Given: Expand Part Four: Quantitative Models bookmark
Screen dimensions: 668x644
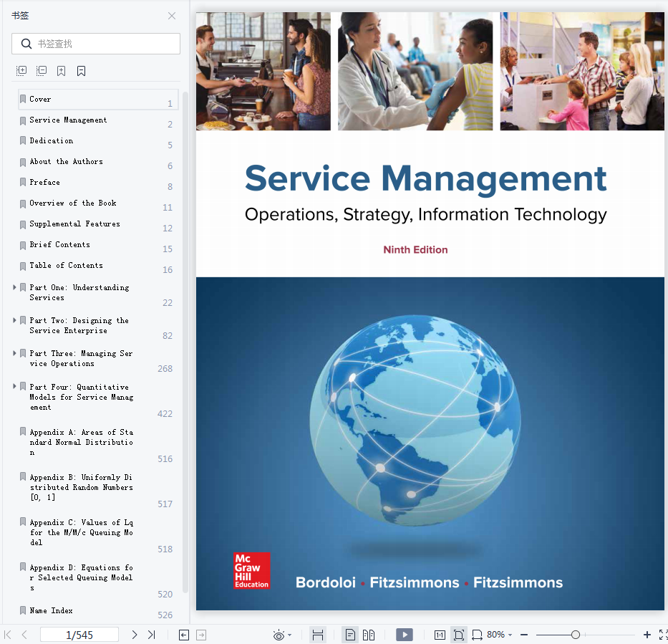Looking at the screenshot, I should tap(14, 386).
